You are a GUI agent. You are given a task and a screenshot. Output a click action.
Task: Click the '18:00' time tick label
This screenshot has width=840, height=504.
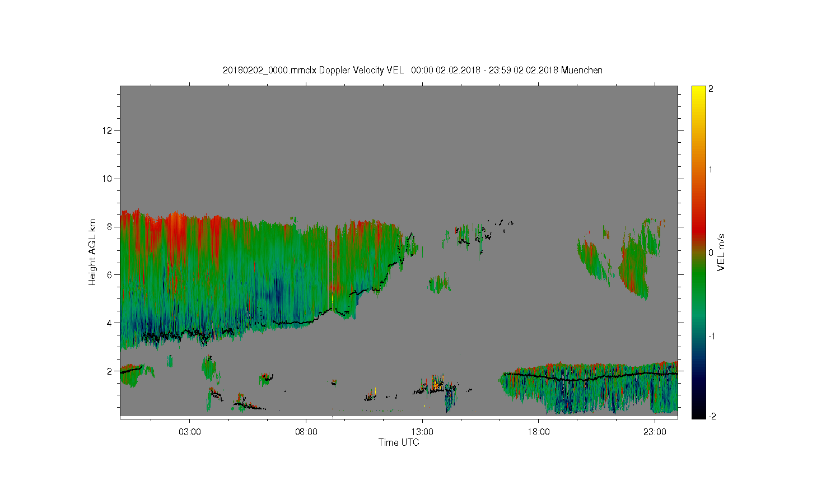tap(539, 432)
